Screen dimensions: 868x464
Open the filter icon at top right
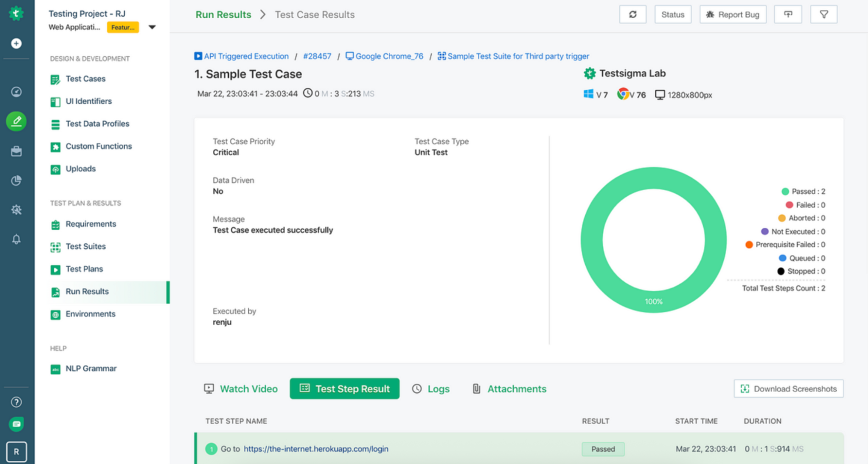823,14
